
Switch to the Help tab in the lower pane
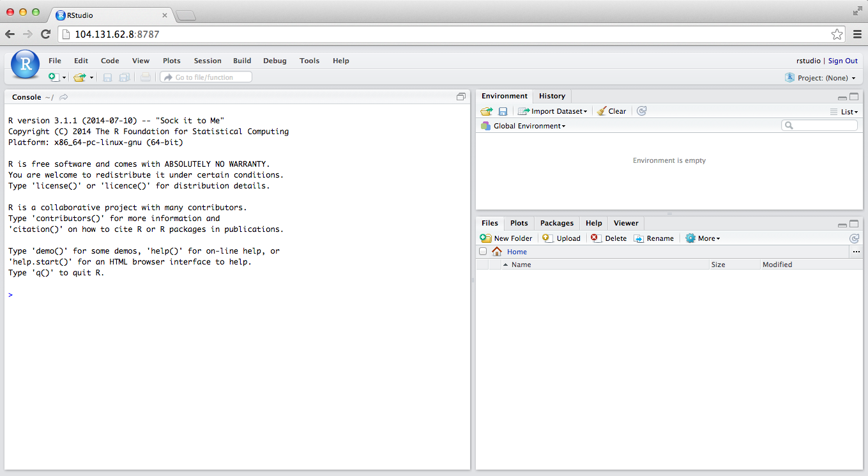point(594,223)
